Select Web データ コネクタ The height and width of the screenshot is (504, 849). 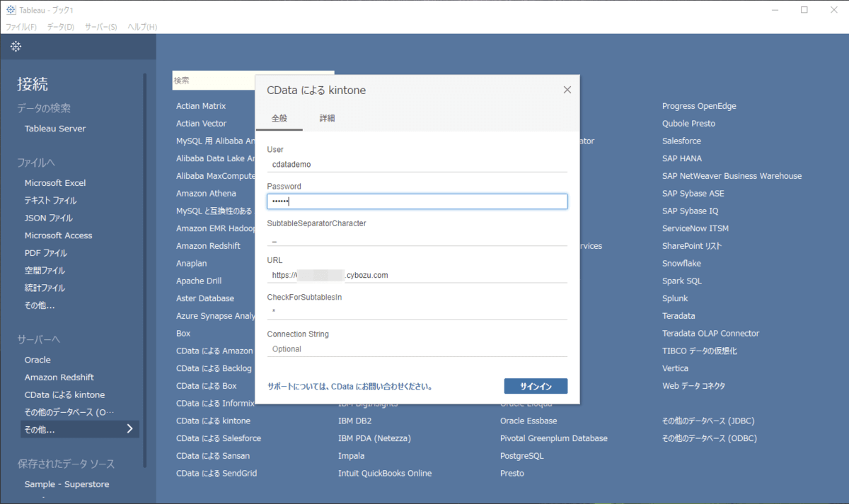[693, 386]
